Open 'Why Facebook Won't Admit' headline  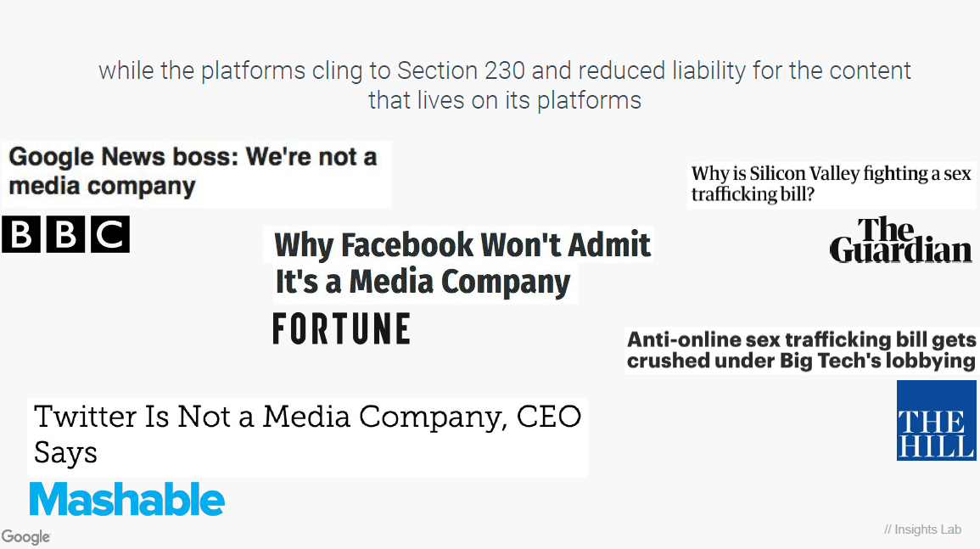(x=462, y=263)
